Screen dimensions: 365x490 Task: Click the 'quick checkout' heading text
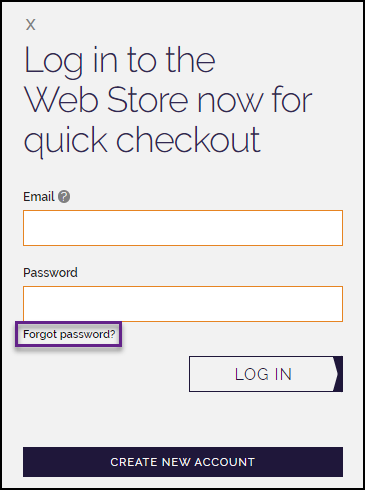pyautogui.click(x=142, y=141)
